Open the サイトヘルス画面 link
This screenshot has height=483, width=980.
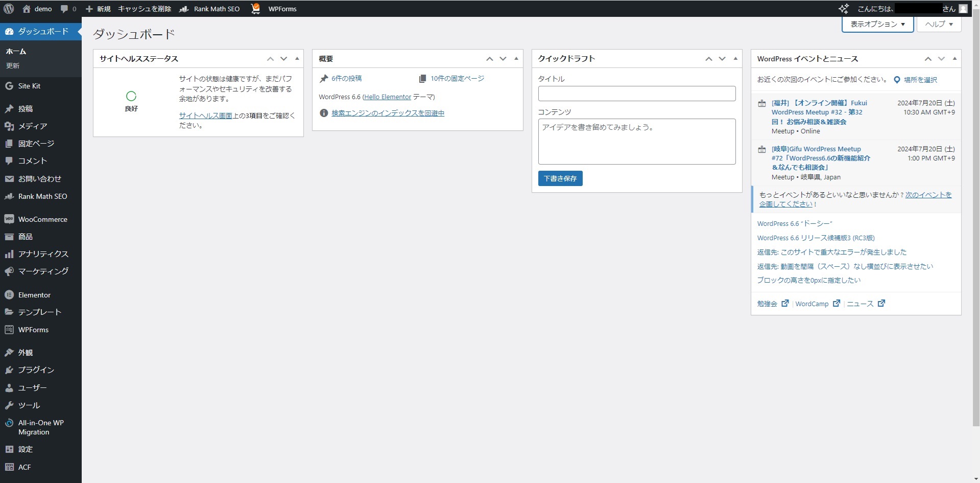(205, 116)
